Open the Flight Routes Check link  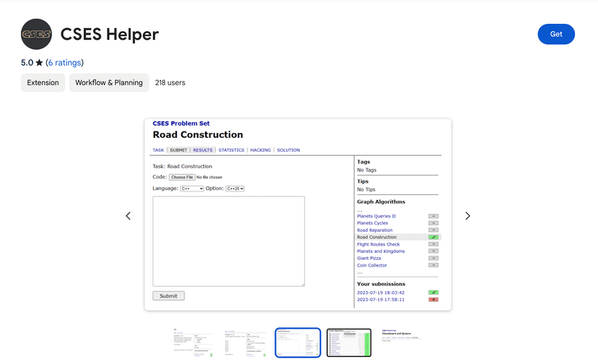tap(378, 244)
